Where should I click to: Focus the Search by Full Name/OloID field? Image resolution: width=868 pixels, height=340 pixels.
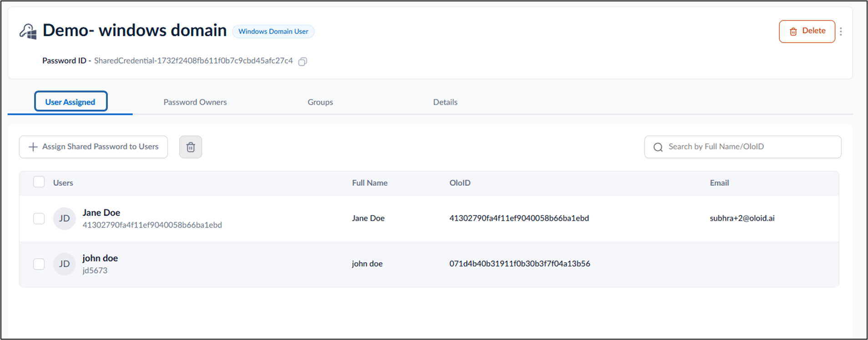point(743,147)
